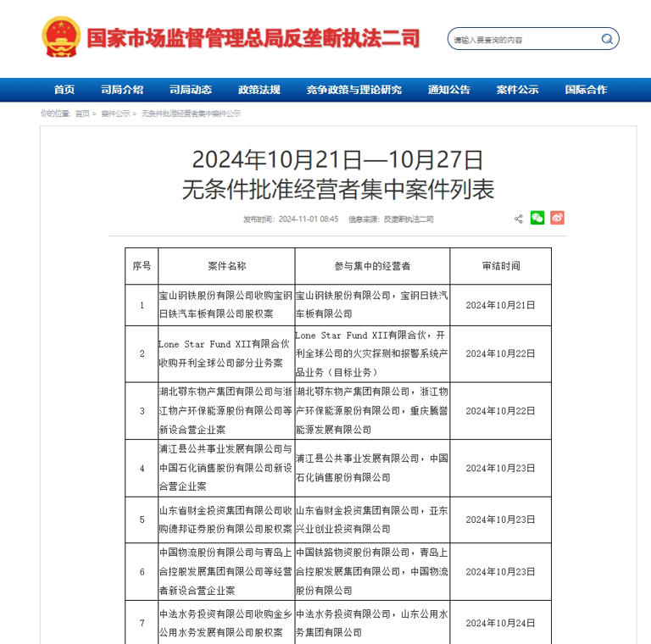Click the 参与集中的经营者 column header

click(372, 266)
